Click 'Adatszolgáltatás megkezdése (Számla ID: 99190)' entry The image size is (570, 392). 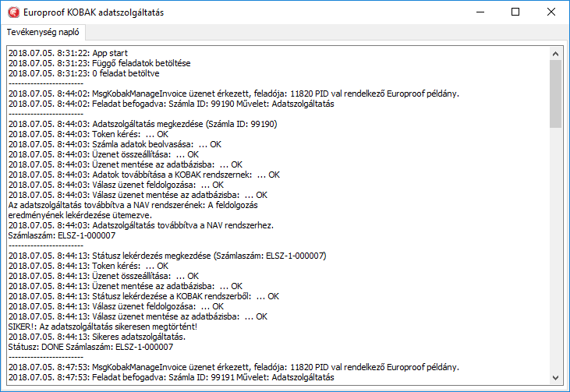click(x=143, y=123)
